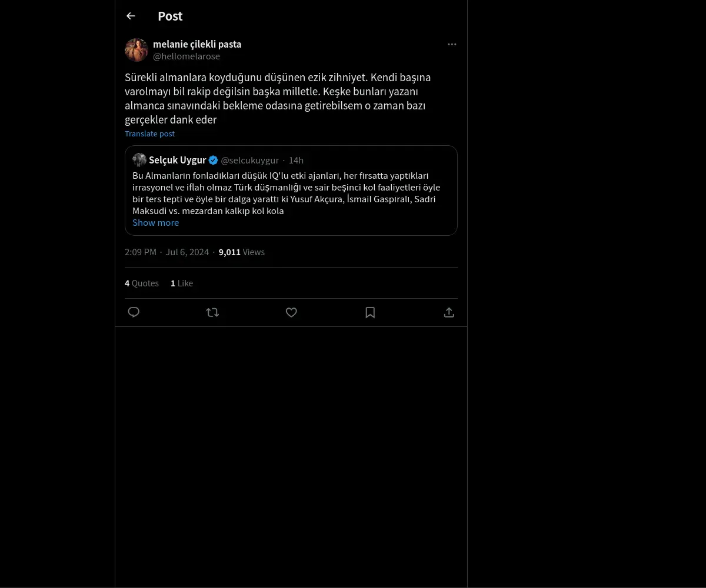
Task: Open the three-dot more options menu
Action: click(452, 44)
